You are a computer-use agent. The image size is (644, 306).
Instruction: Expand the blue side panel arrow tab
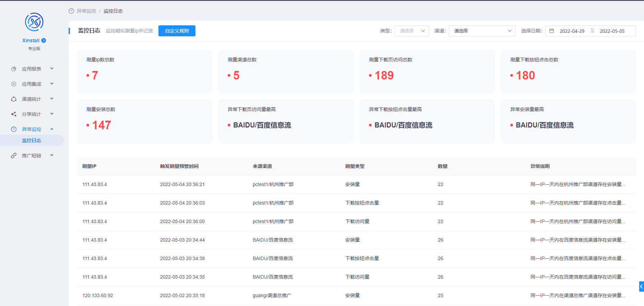point(641,286)
